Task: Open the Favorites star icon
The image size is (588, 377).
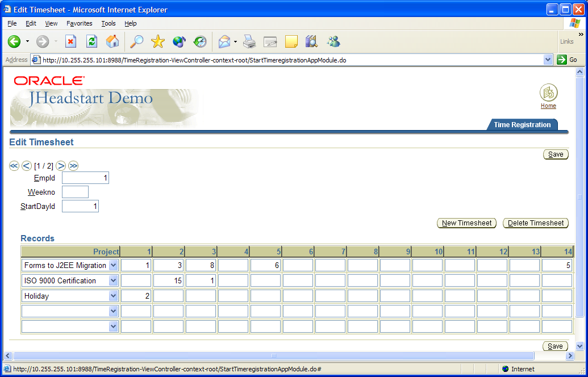Action: 157,41
